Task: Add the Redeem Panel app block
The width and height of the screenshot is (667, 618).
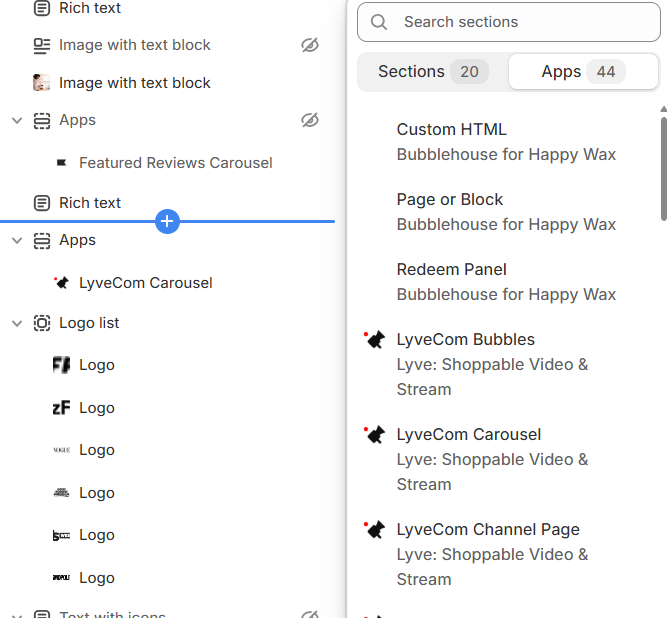Action: 505,281
